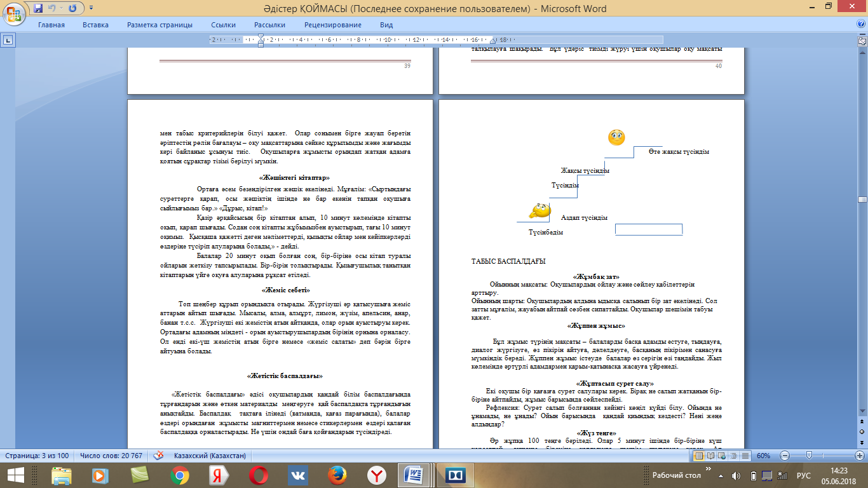Open the Главная ribbon tab
The image size is (868, 488).
coord(51,25)
